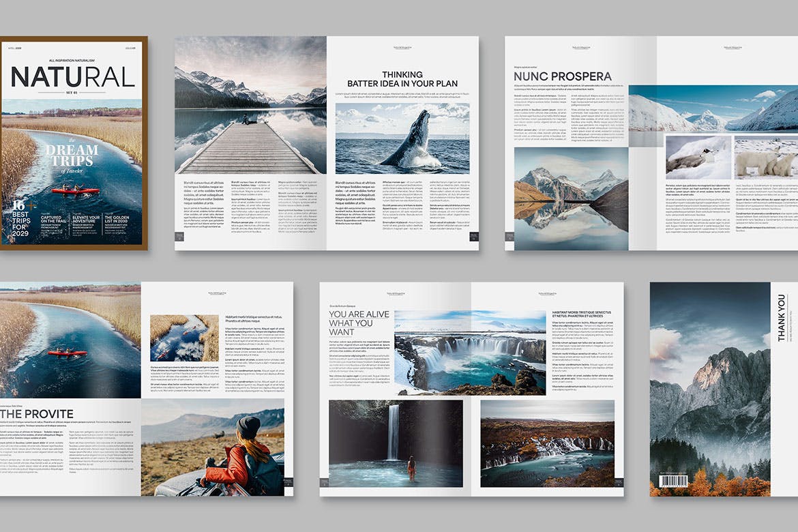Click the vertical "THANK YOU" text
The width and height of the screenshot is (798, 532).
(782, 318)
